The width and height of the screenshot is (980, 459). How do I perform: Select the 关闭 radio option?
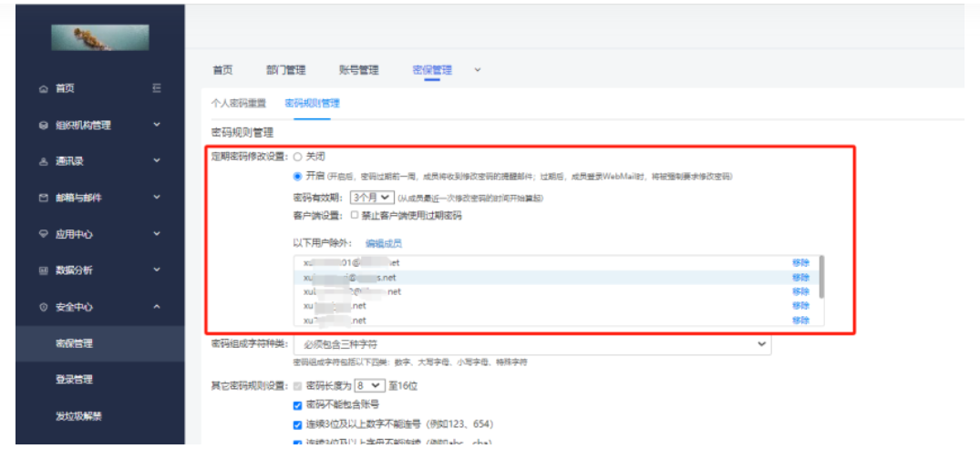click(x=297, y=157)
